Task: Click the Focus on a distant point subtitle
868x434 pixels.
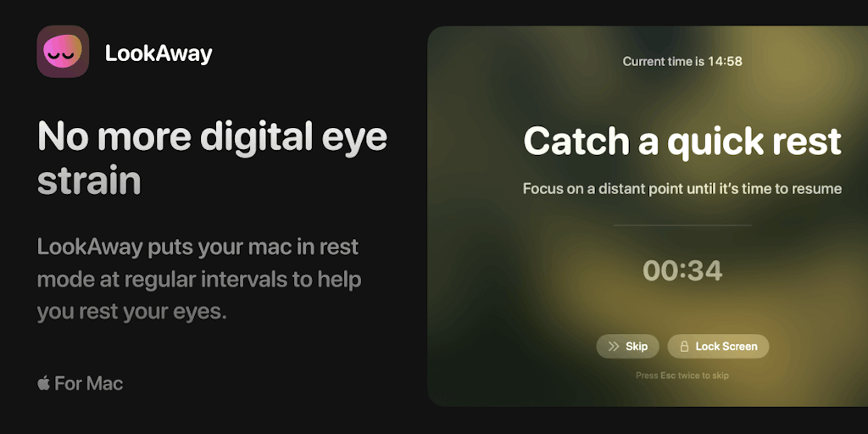Action: pos(682,189)
